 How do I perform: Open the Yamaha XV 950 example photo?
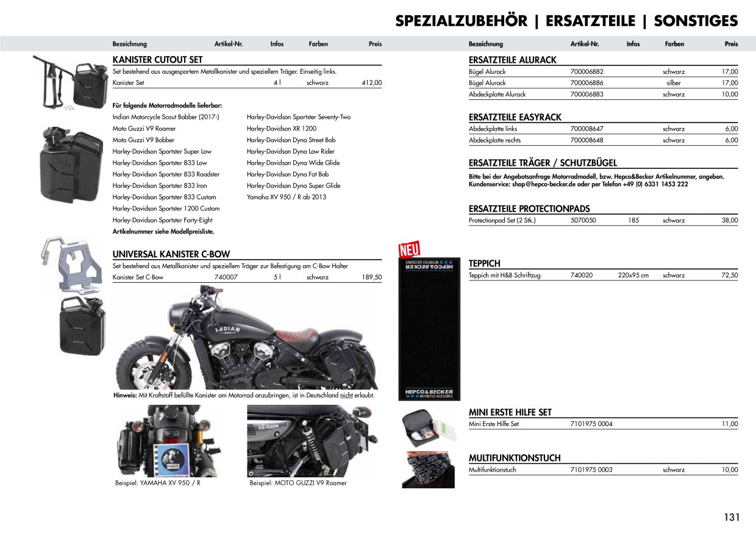coord(168,441)
